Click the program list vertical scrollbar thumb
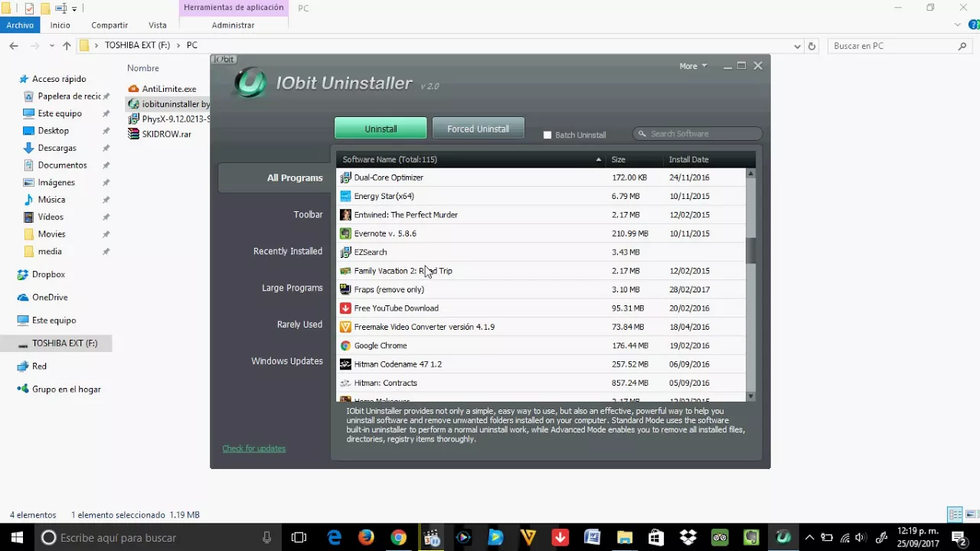The width and height of the screenshot is (980, 551). [x=751, y=250]
